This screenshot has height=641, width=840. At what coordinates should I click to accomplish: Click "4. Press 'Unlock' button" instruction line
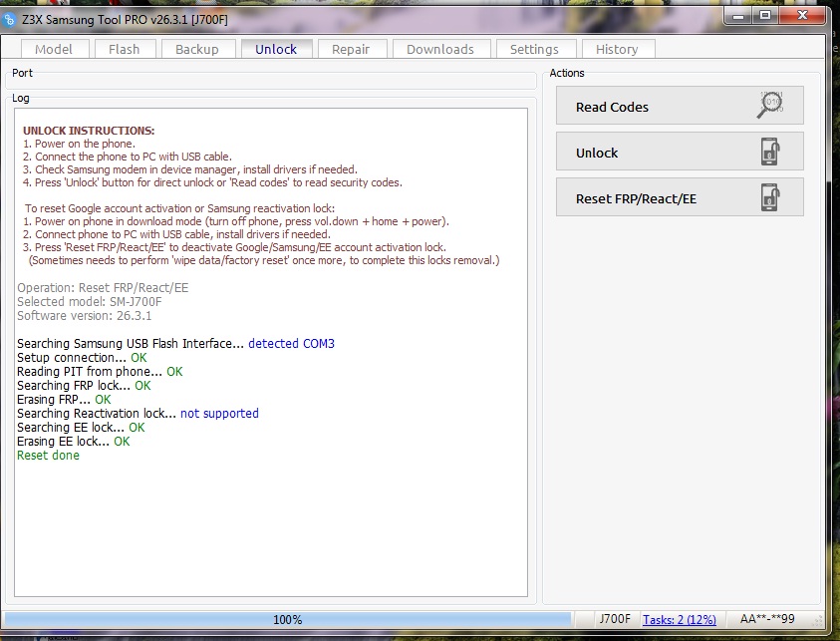[212, 182]
